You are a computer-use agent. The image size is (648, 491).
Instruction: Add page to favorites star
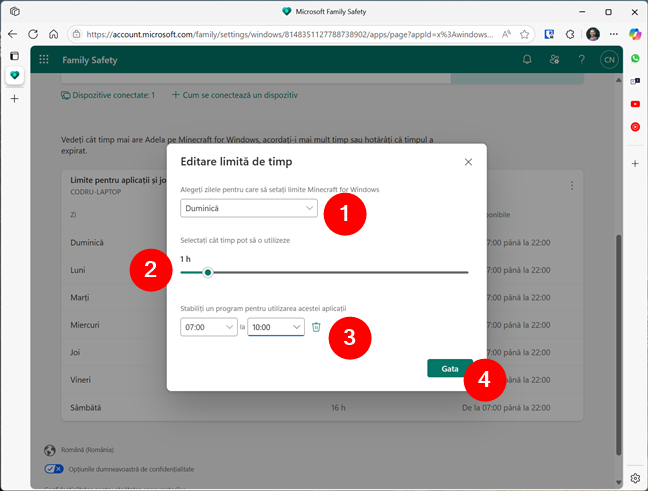tap(524, 34)
